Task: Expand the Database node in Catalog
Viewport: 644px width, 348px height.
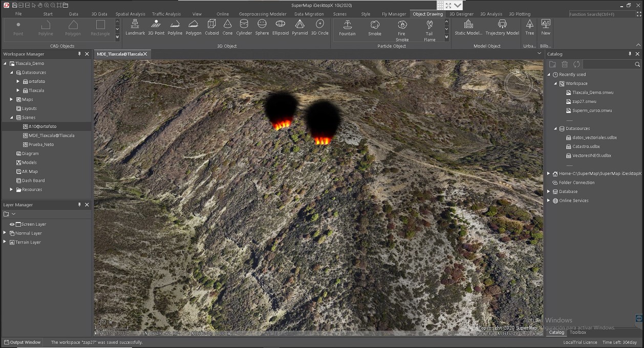Action: 549,191
